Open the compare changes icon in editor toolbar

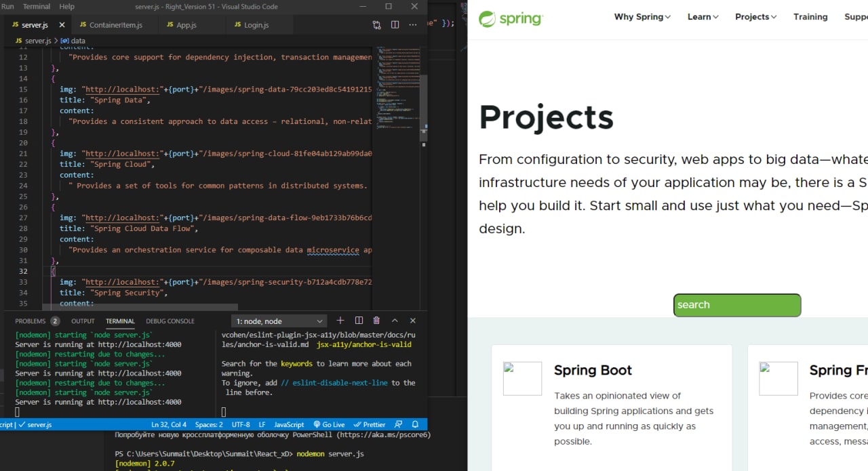[377, 25]
